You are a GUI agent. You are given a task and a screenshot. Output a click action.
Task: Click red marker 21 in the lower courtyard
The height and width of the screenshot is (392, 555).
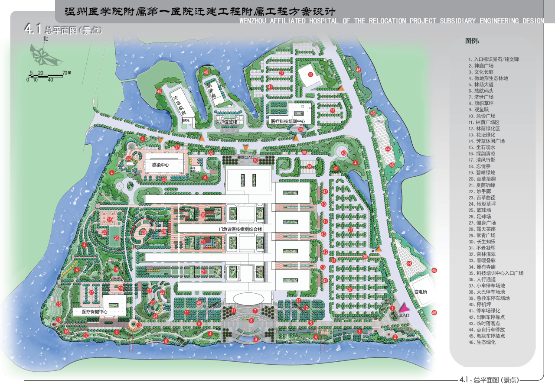203,272
